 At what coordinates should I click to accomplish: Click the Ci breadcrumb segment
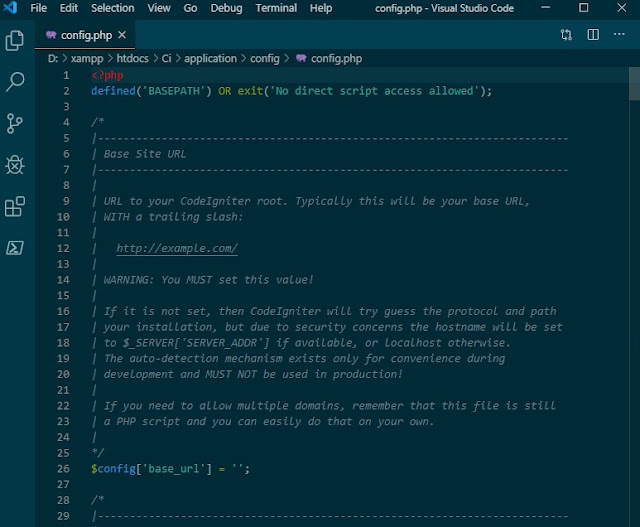pyautogui.click(x=167, y=59)
